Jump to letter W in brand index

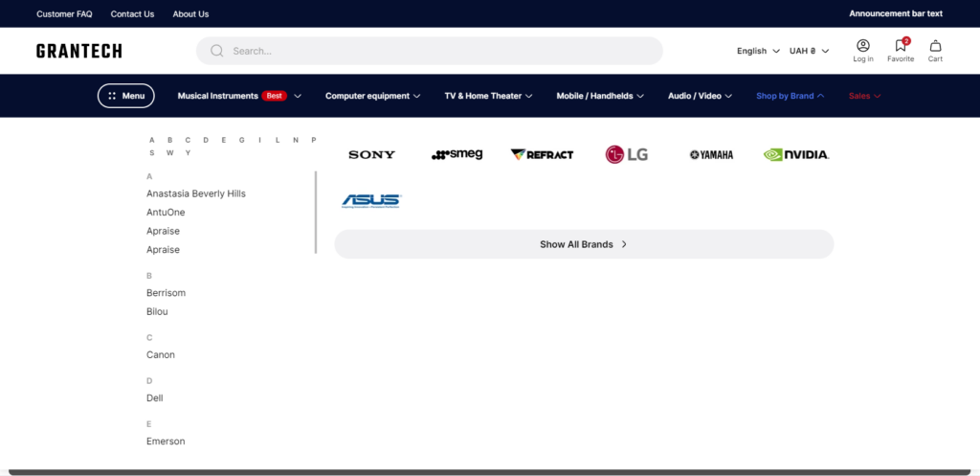point(170,153)
